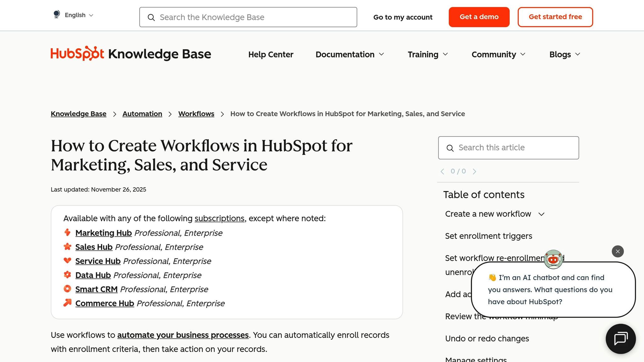Expand the Create a new workflow section
Viewport: 644px width, 362px height.
[x=541, y=214]
